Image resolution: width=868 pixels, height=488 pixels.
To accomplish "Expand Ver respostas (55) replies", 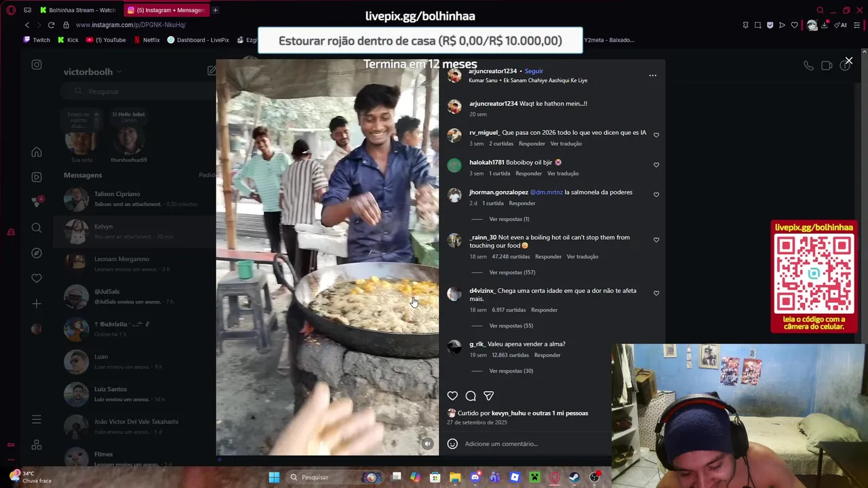I will click(511, 326).
